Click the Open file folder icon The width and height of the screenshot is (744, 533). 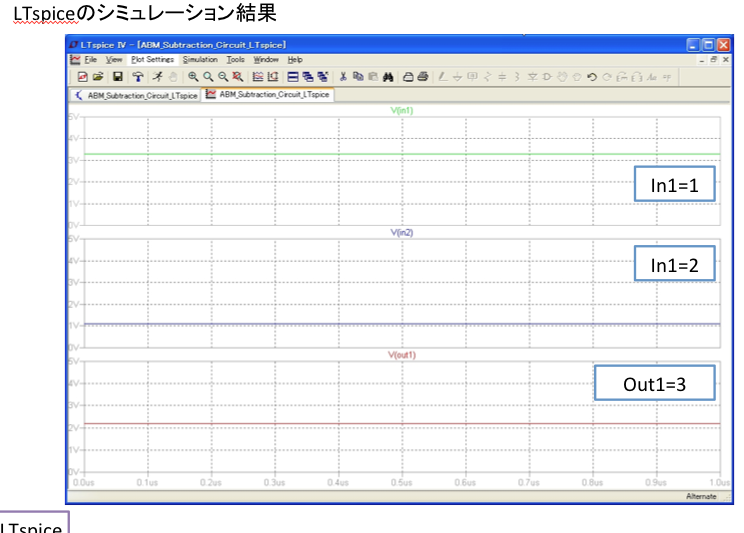click(x=98, y=76)
